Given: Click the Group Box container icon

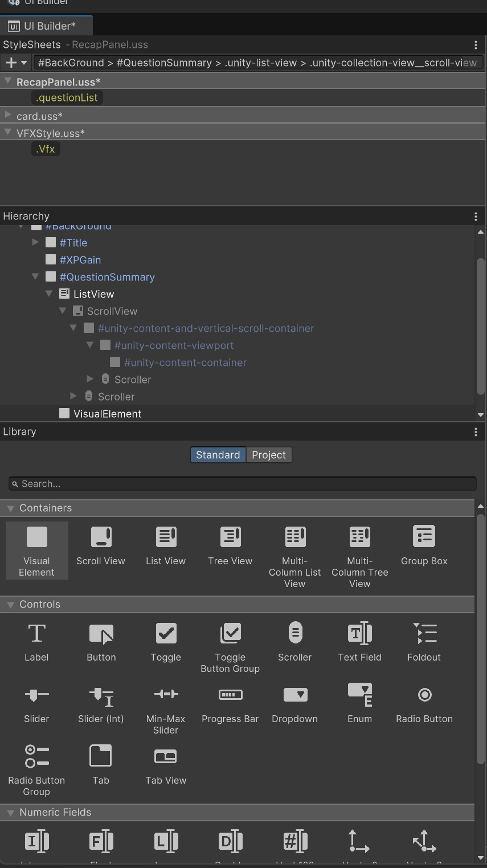Looking at the screenshot, I should [424, 537].
